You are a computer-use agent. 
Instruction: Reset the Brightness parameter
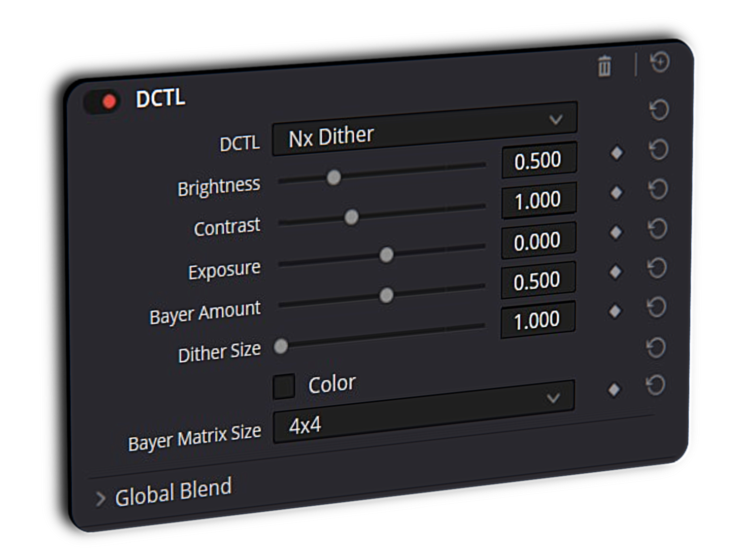coord(658,150)
